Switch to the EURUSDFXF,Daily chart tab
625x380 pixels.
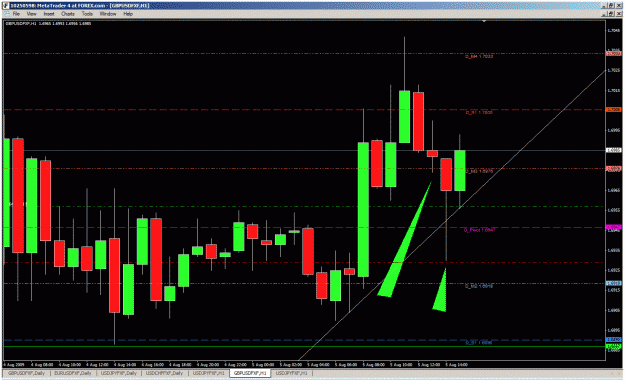73,373
